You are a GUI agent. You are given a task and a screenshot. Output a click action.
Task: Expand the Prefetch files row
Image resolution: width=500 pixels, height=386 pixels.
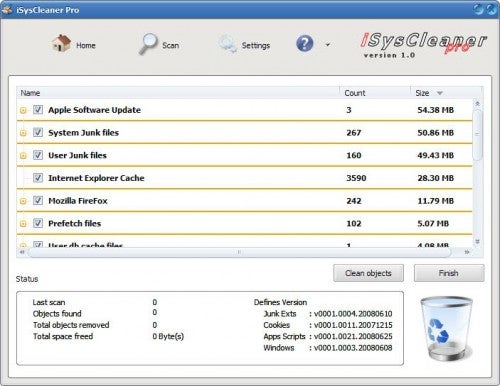pos(23,224)
